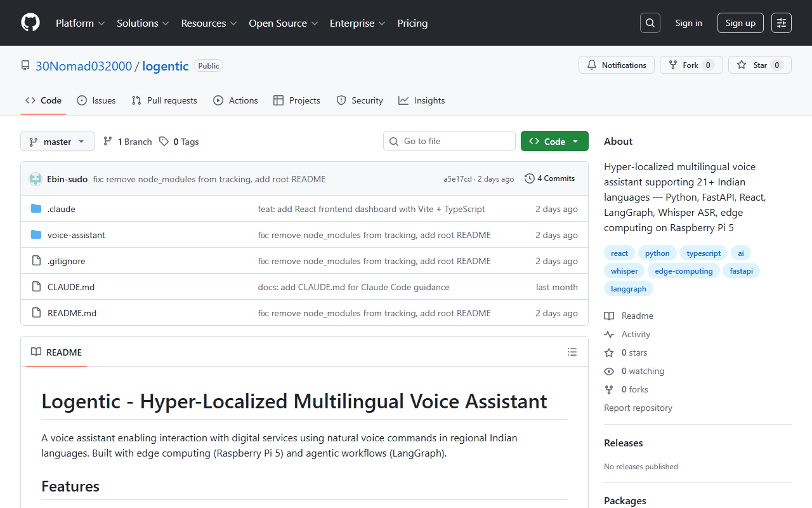Click the GitHub logo icon
The image size is (812, 508).
(30, 22)
